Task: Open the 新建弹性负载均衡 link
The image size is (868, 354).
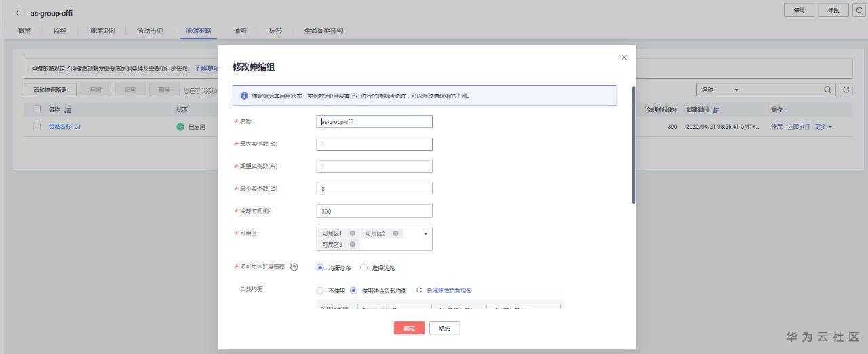Action: (x=449, y=290)
